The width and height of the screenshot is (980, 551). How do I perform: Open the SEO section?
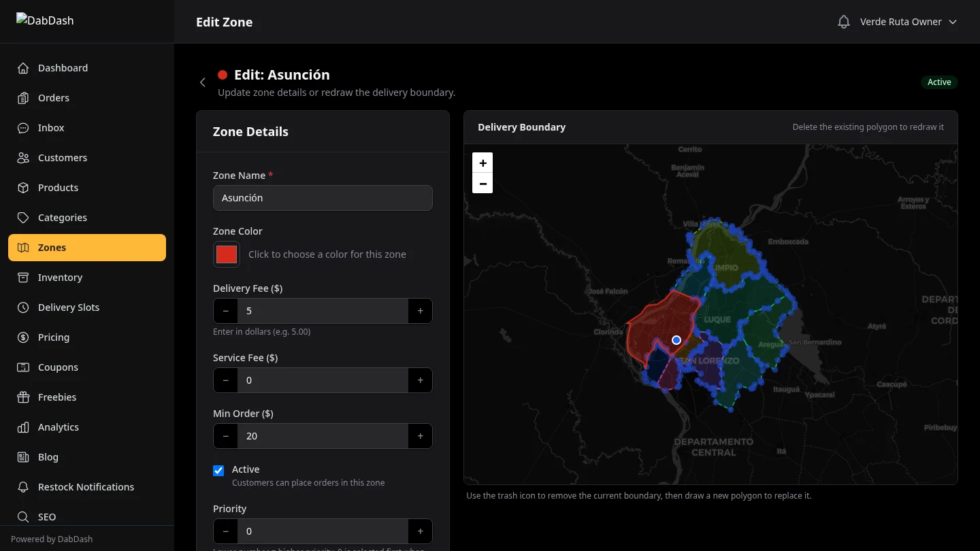point(47,517)
